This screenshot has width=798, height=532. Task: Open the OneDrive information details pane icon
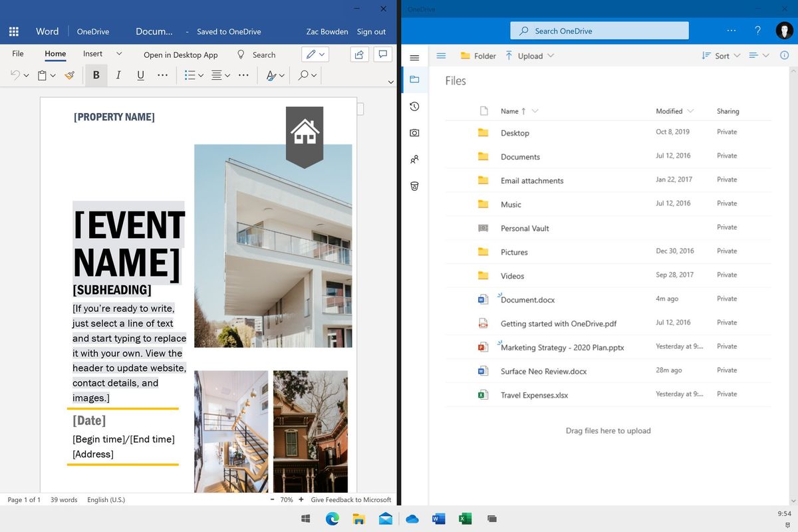(784, 56)
